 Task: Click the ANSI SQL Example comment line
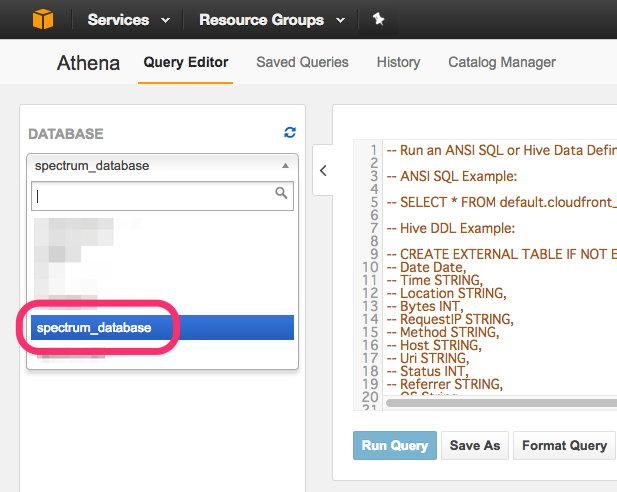(452, 176)
